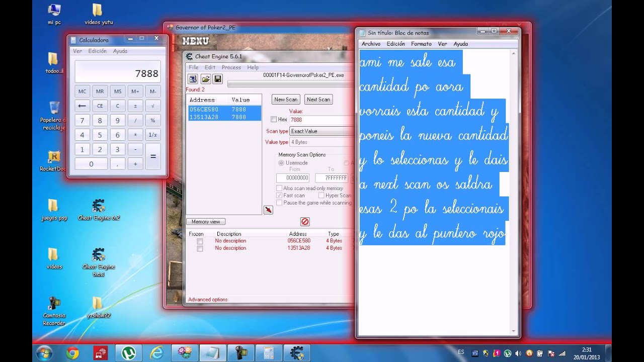Image resolution: width=644 pixels, height=362 pixels.
Task: Open the 'yzshdw22' desktop folder
Action: click(98, 307)
